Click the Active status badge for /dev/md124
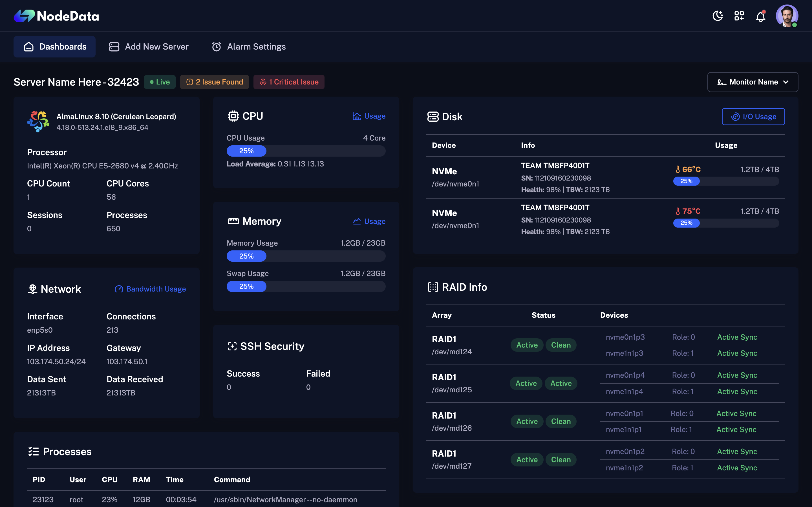 526,345
